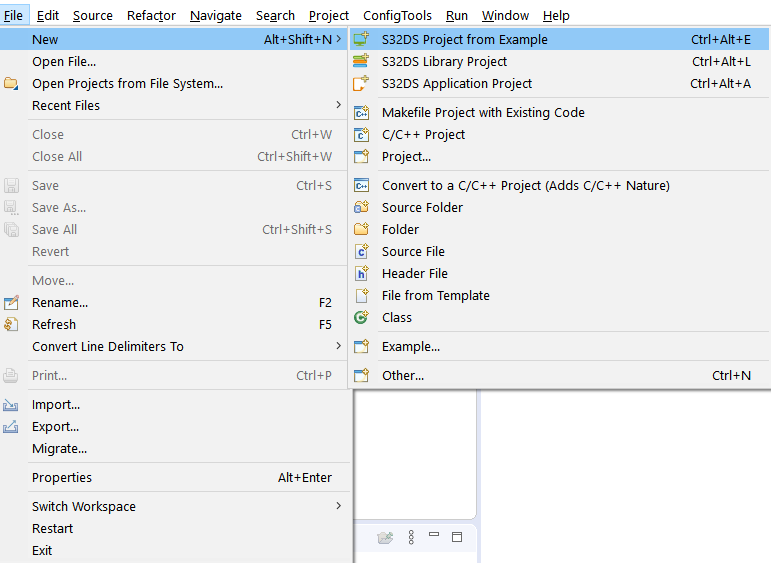771x563 pixels.
Task: Click the Source Folder icon in New submenu
Action: [362, 208]
